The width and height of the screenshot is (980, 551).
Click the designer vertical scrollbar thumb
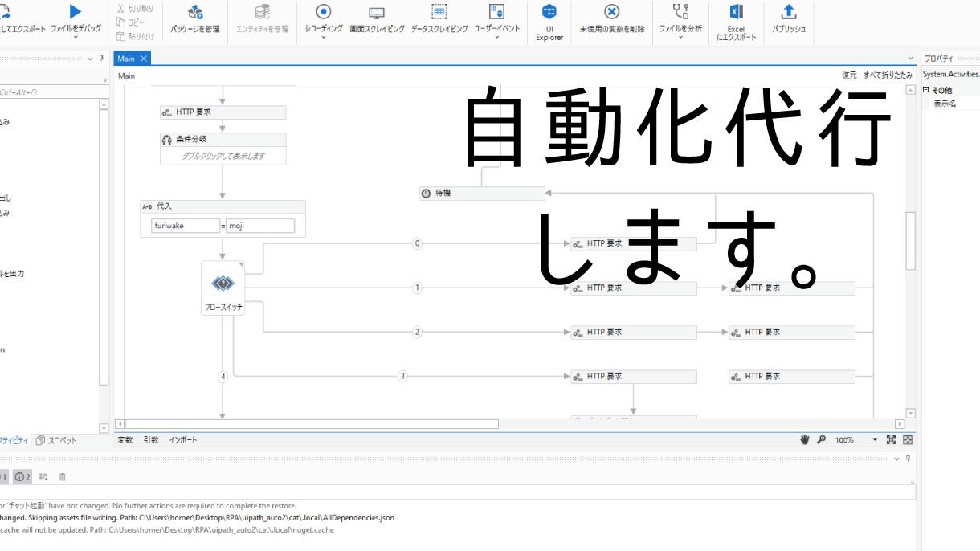click(910, 240)
